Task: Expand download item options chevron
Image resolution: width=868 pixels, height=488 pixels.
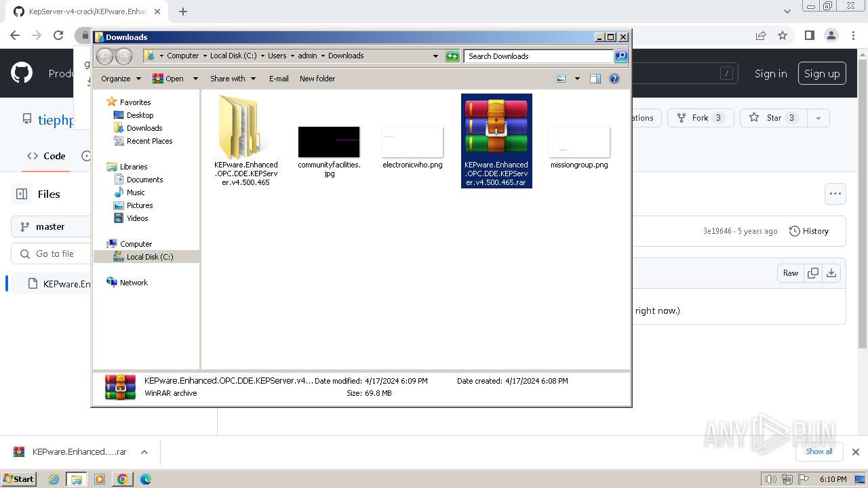Action: pos(144,452)
